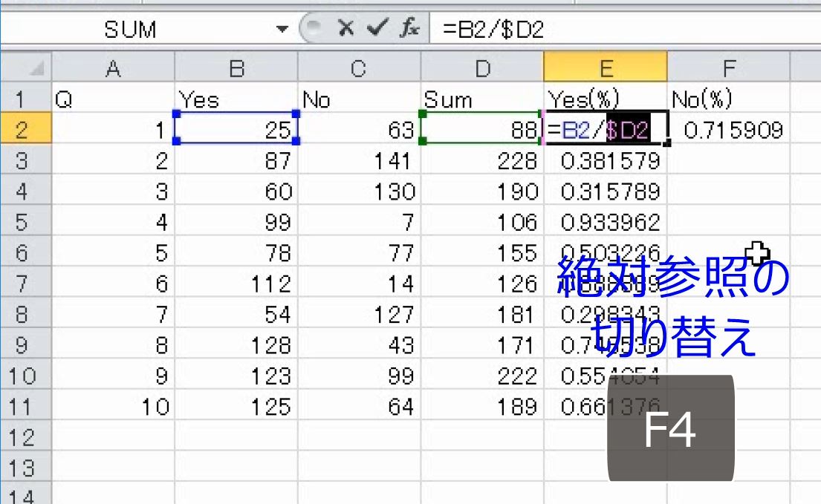The image size is (821, 504).
Task: Click cell D6 with value 155
Action: click(482, 252)
